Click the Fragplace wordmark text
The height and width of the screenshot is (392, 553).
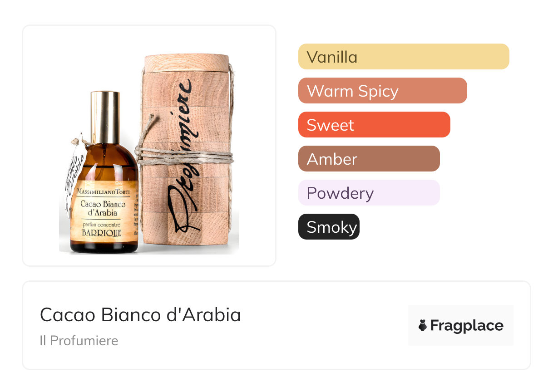click(467, 326)
